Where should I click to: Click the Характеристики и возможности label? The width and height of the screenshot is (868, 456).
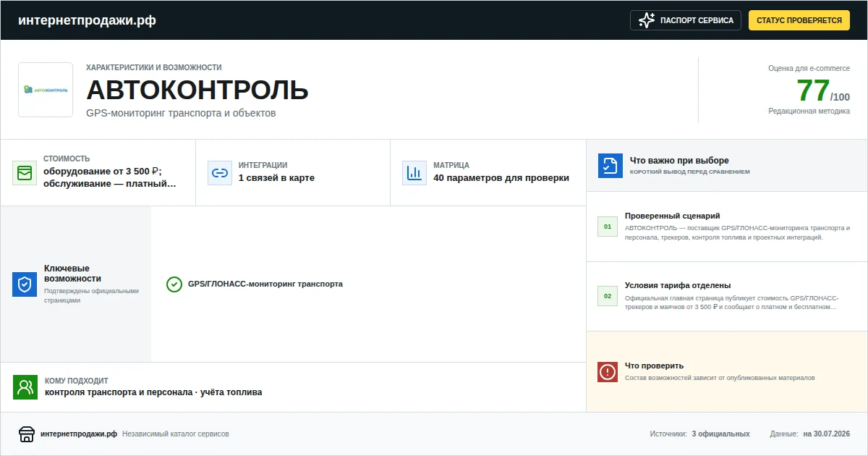coord(154,67)
